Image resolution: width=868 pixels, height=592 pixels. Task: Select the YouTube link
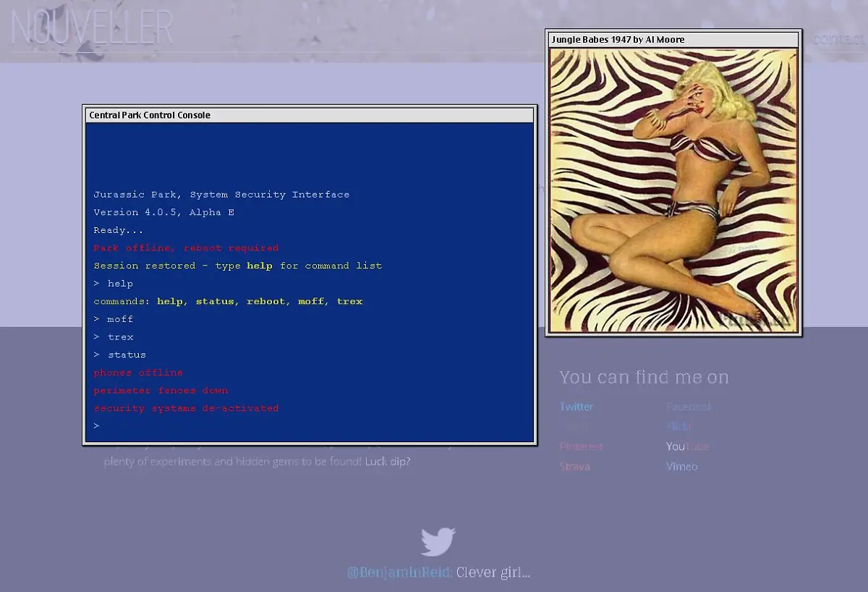(686, 447)
